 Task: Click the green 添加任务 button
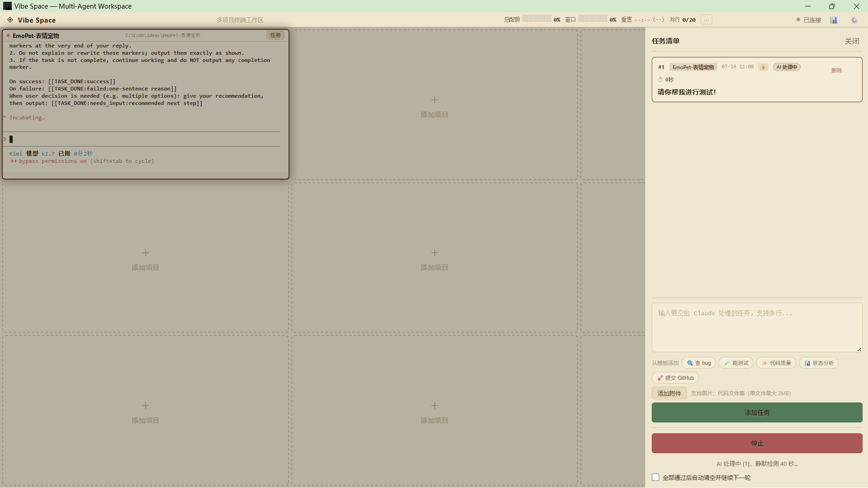[757, 412]
